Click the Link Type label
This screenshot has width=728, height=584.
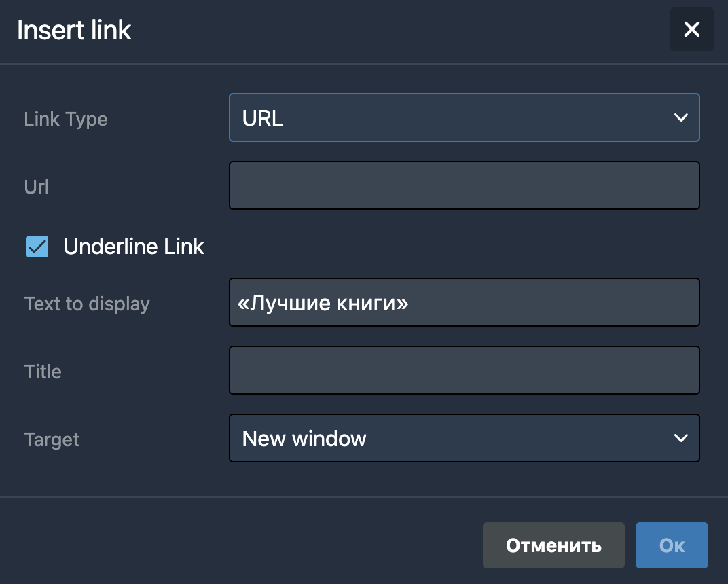click(x=66, y=120)
